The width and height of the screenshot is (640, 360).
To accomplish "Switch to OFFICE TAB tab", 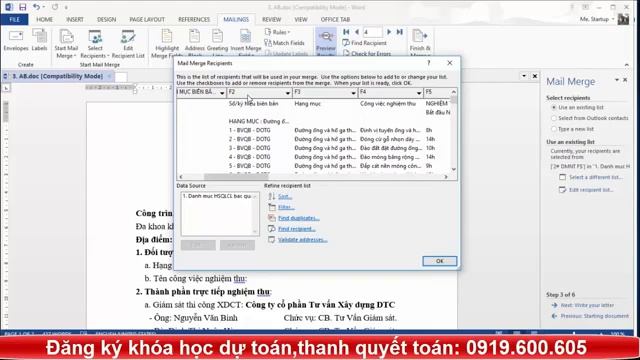I will [335, 19].
